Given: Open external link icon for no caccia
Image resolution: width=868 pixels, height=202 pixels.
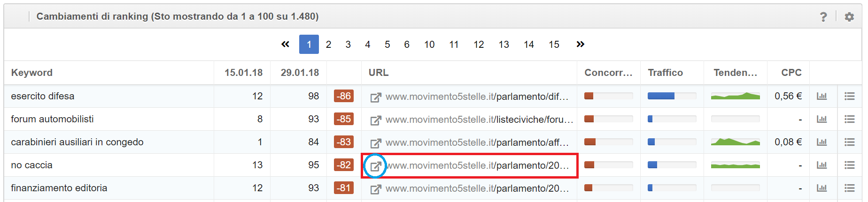Looking at the screenshot, I should 375,166.
